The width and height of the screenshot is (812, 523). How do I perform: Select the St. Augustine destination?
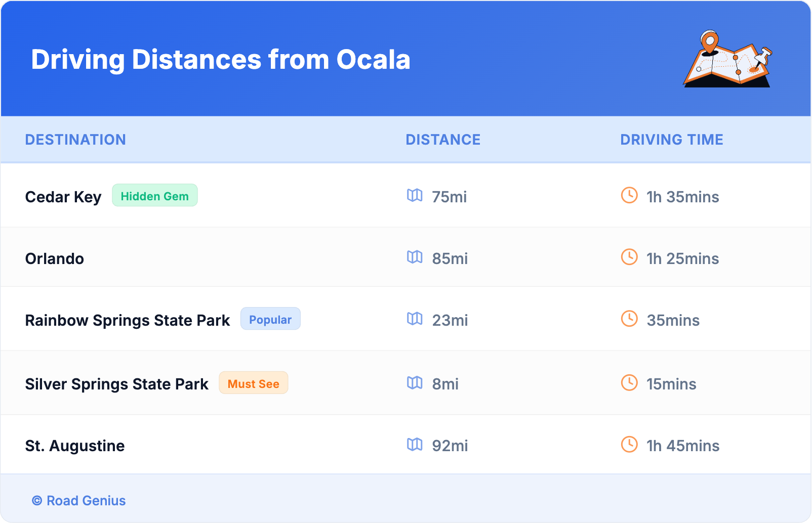(75, 446)
